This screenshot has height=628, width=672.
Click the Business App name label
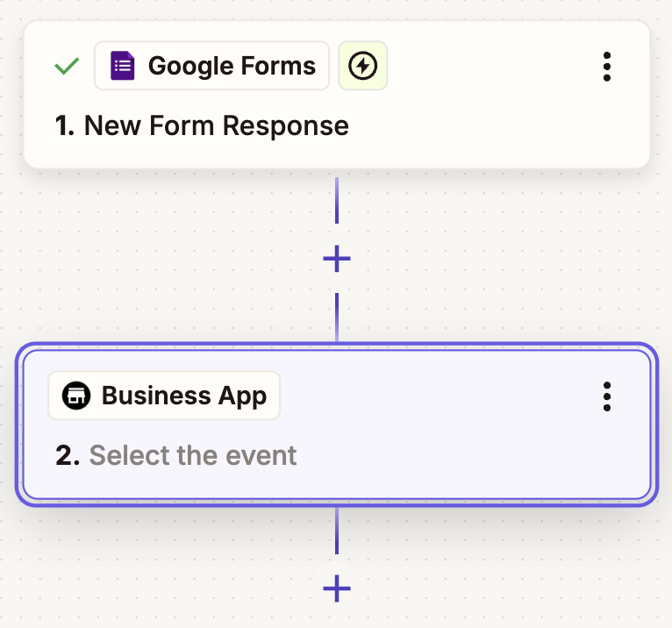(x=184, y=396)
